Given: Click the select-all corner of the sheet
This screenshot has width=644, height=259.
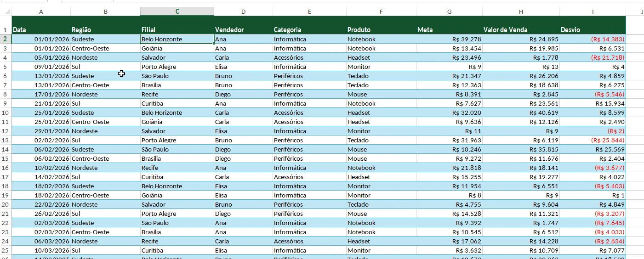Looking at the screenshot, I should 6,11.
